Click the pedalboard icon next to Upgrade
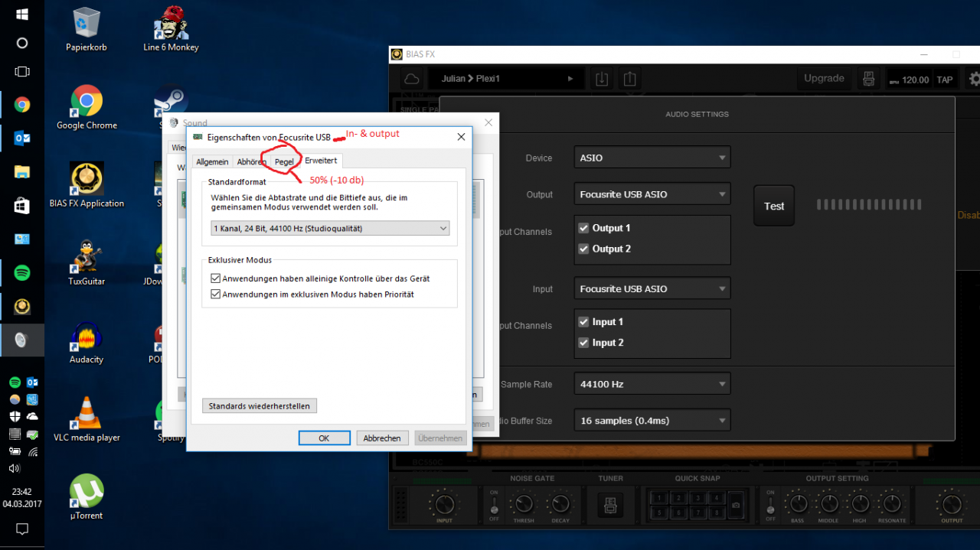 [x=868, y=79]
